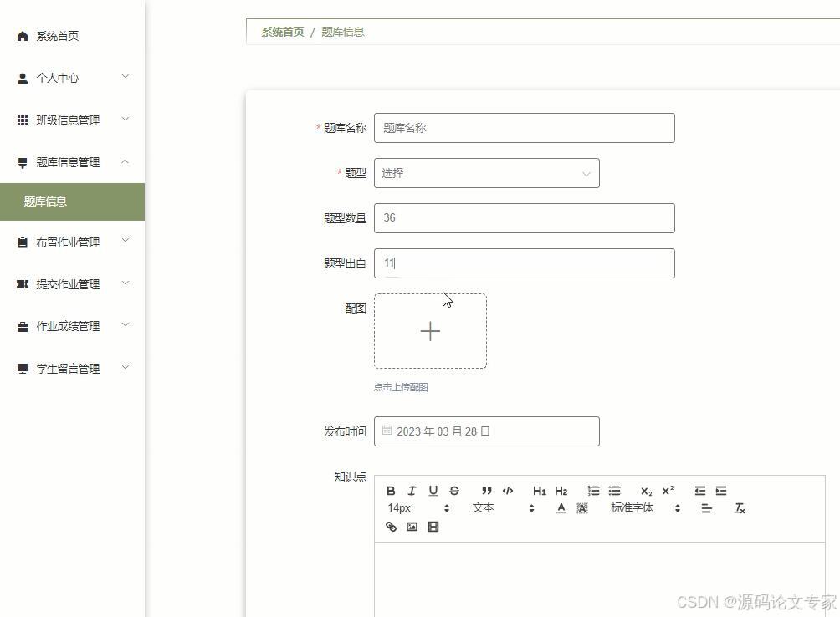Toggle the superscript option
Viewport: 840px width, 617px height.
[667, 491]
